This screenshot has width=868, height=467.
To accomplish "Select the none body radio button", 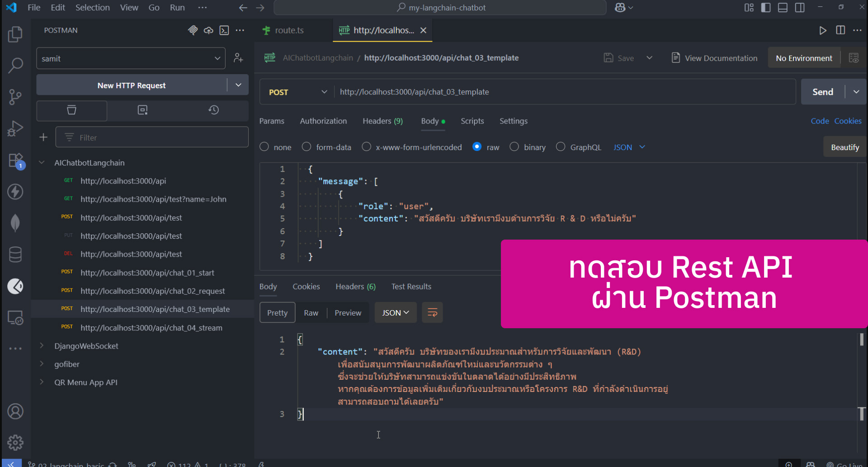I will (x=264, y=147).
